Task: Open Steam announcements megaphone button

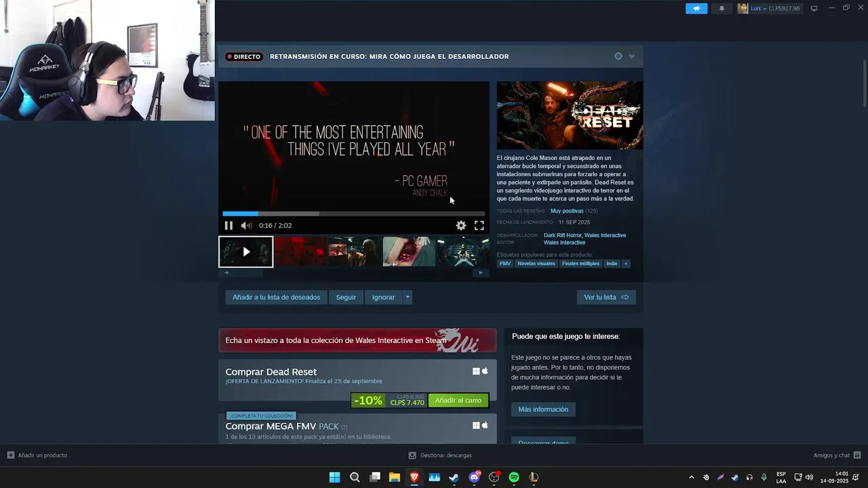Action: click(x=696, y=8)
